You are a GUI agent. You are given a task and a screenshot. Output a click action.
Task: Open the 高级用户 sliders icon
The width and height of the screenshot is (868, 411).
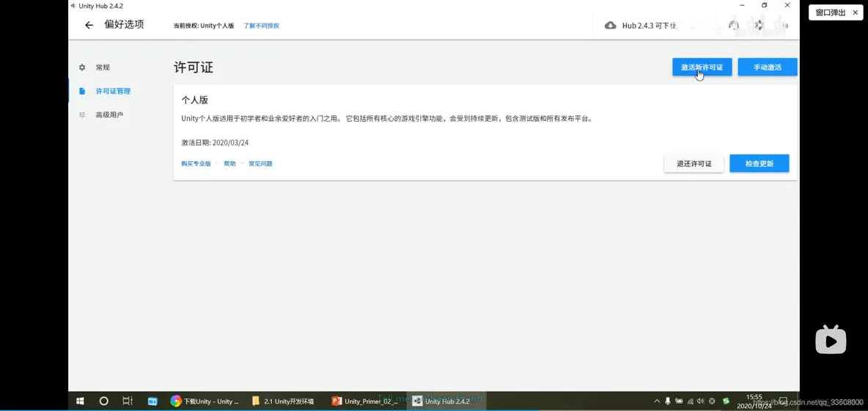(82, 115)
